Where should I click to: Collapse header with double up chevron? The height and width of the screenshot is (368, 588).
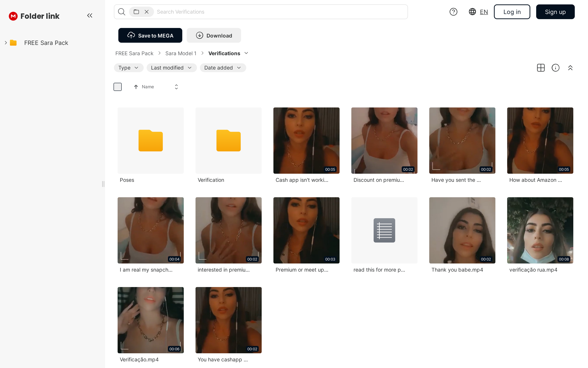coord(570,68)
